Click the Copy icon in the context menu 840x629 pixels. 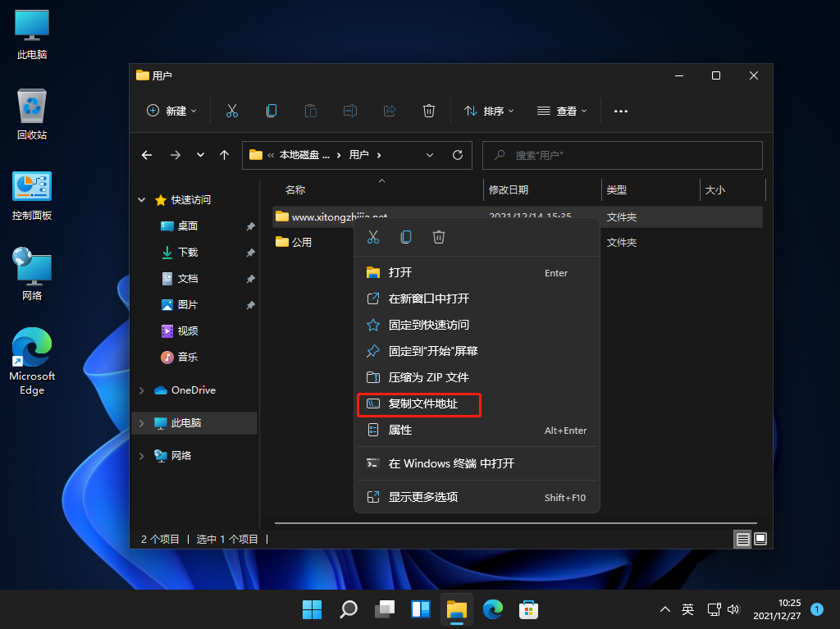(406, 237)
